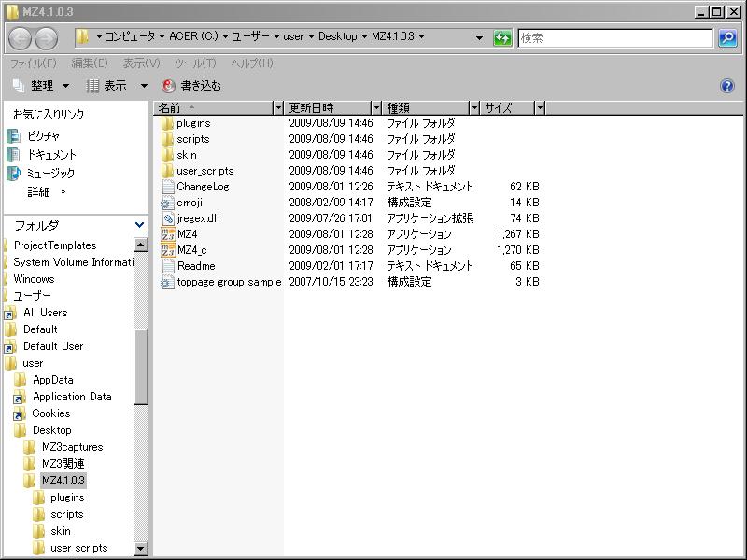Open the ツール(T) menu
The height and width of the screenshot is (560, 747).
click(x=194, y=63)
